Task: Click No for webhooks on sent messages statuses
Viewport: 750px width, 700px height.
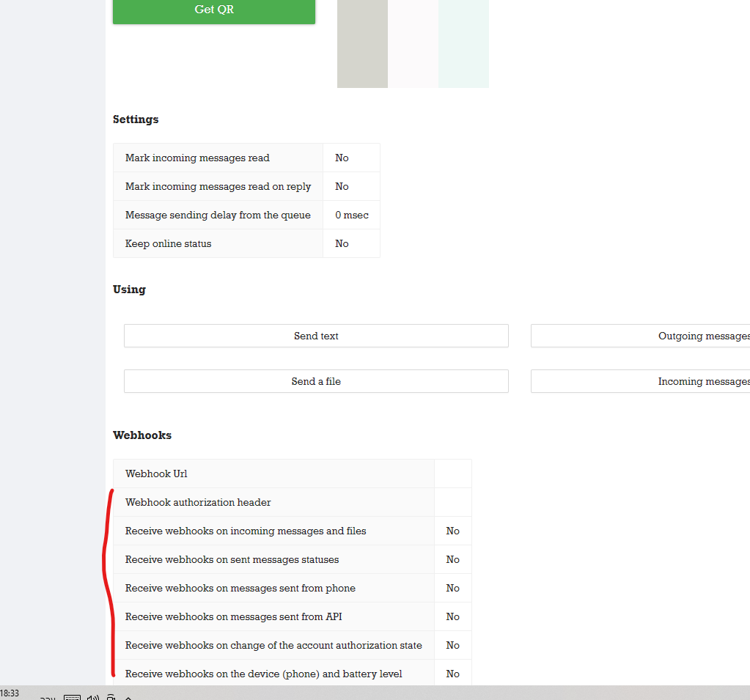Action: (x=452, y=560)
